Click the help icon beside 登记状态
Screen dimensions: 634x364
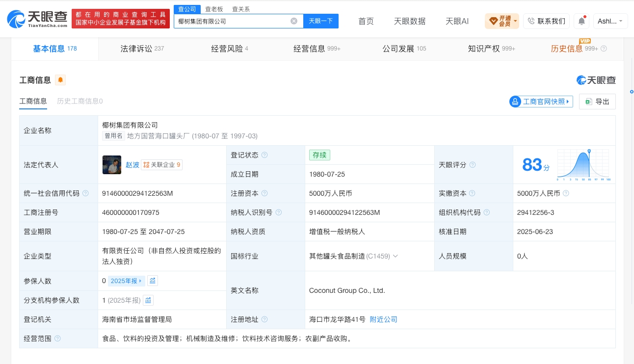tap(264, 155)
